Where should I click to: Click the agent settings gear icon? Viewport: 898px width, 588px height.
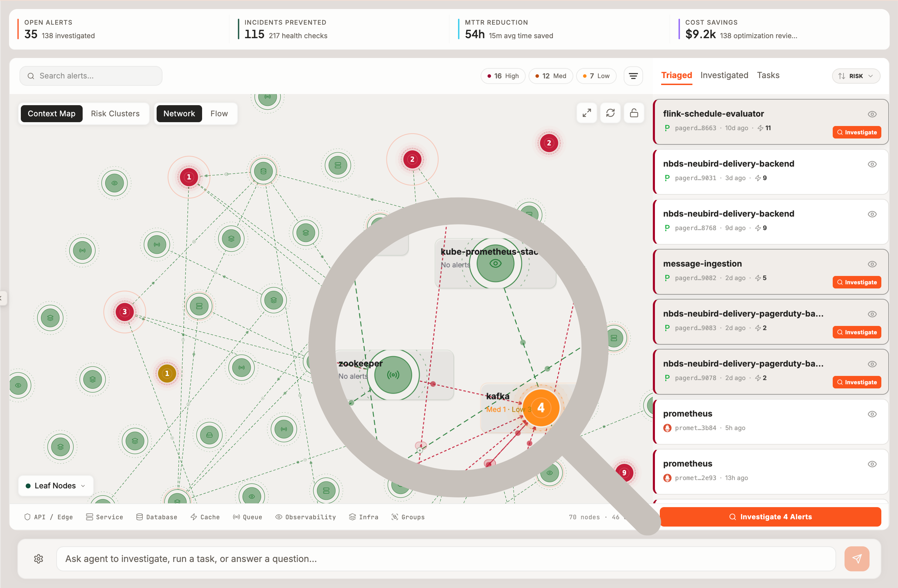[39, 558]
